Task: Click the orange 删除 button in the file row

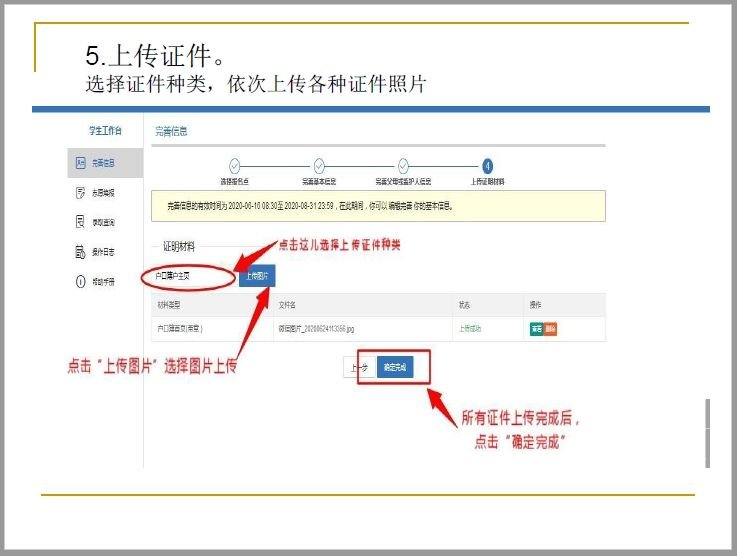Action: coord(550,329)
